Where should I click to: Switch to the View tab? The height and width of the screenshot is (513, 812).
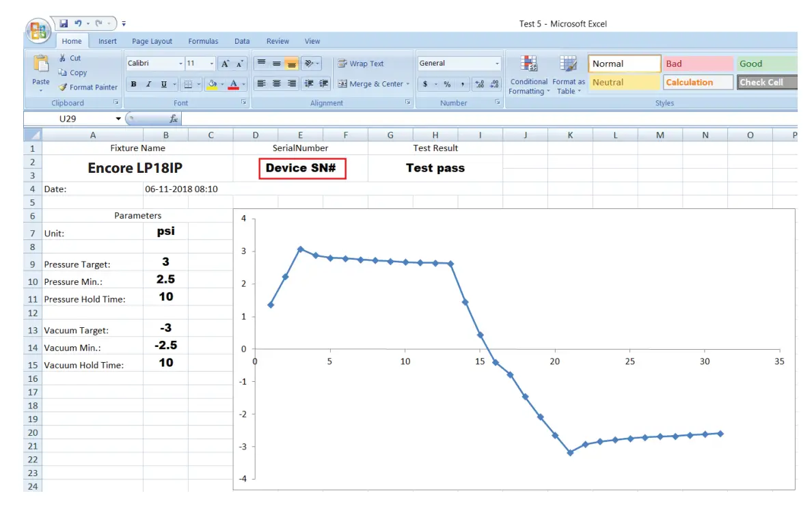pos(312,41)
